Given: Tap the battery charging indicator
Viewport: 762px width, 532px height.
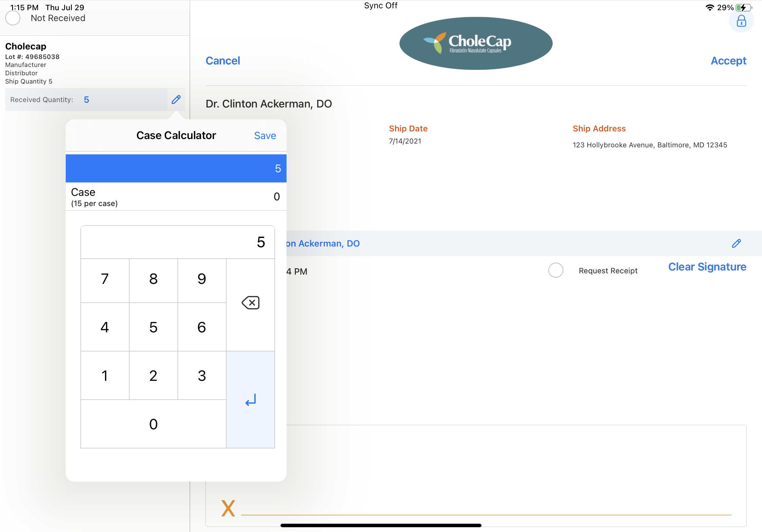Looking at the screenshot, I should coord(743,7).
